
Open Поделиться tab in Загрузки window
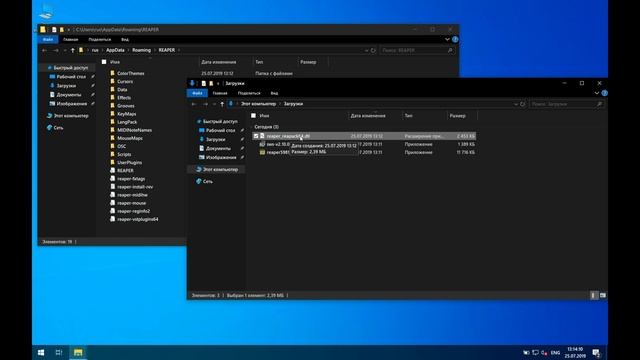click(x=249, y=93)
